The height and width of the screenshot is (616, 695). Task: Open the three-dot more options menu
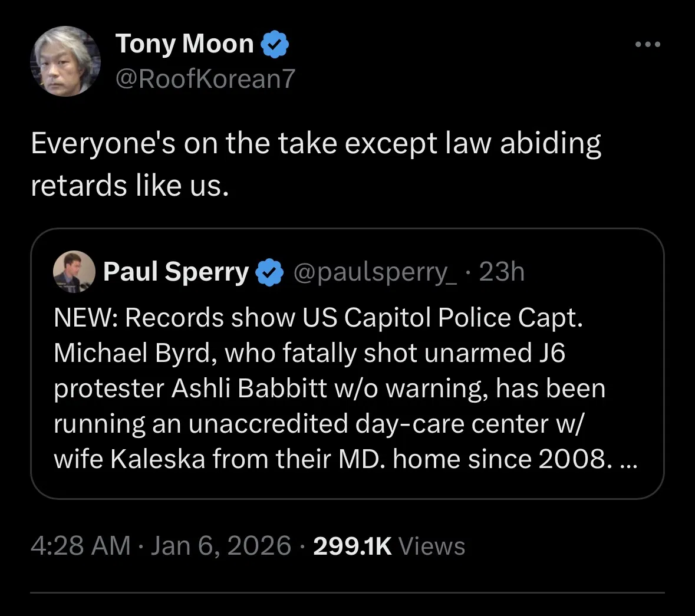[648, 45]
